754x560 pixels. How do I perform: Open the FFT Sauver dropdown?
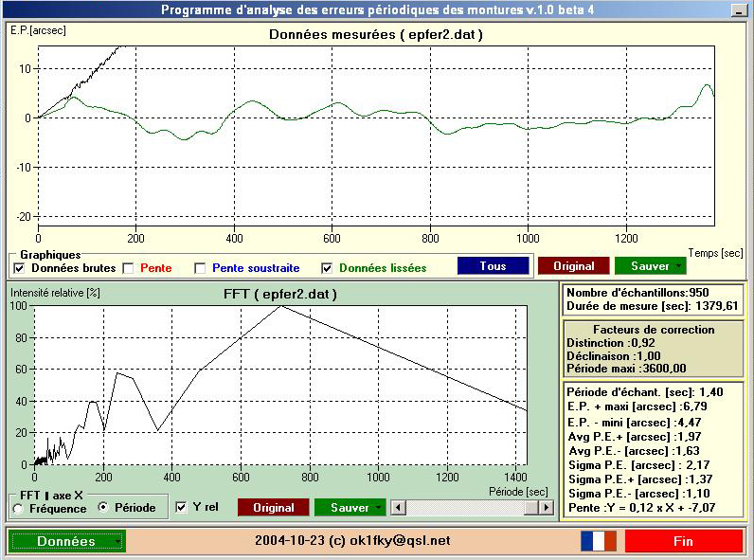point(350,508)
